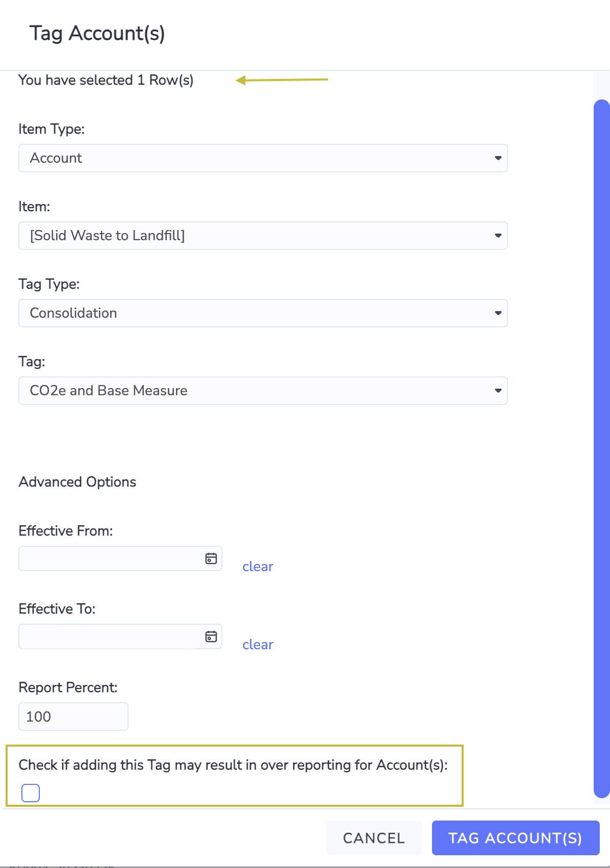This screenshot has height=868, width=610.
Task: Click the Tag Account(s) button
Action: pos(515,838)
